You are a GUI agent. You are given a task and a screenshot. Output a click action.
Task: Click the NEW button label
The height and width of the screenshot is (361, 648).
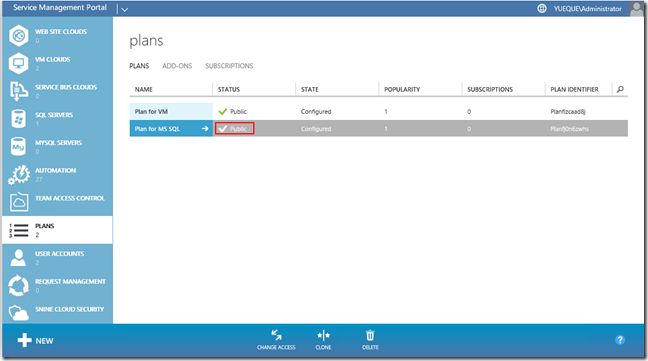pyautogui.click(x=44, y=341)
